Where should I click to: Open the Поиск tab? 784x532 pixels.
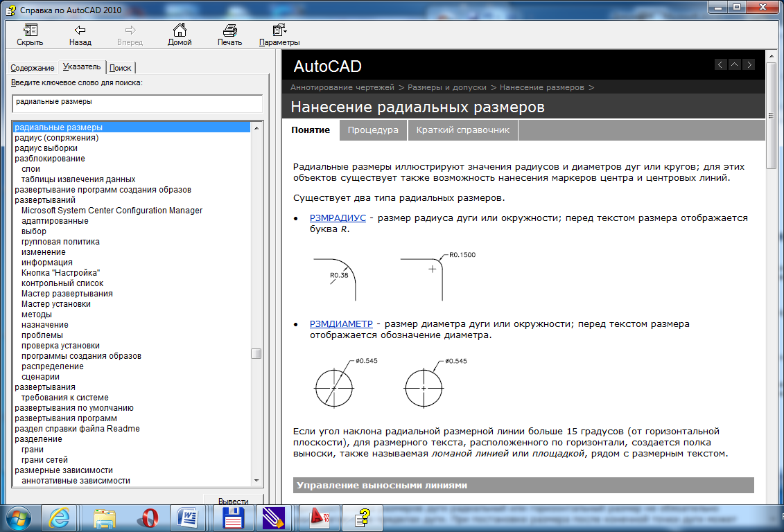coord(121,68)
